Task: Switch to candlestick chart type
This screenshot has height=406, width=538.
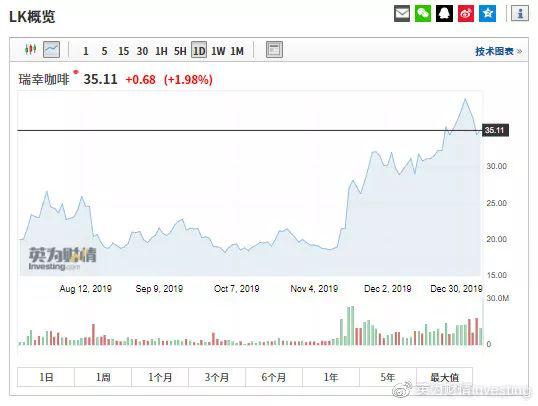Action: 31,50
